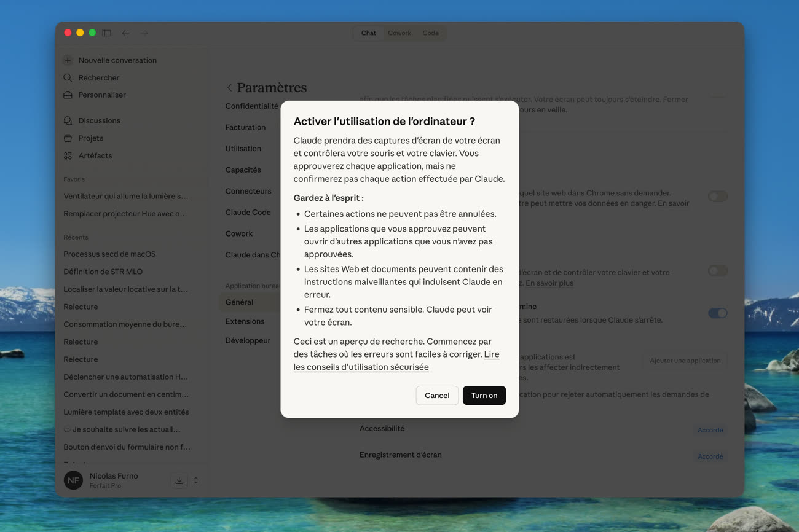This screenshot has height=532, width=799.
Task: Open the Processus secd de macOS conversation
Action: pos(109,254)
